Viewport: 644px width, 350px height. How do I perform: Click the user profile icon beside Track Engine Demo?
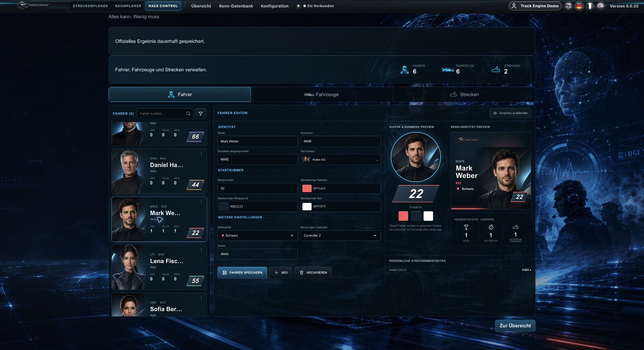coord(514,6)
